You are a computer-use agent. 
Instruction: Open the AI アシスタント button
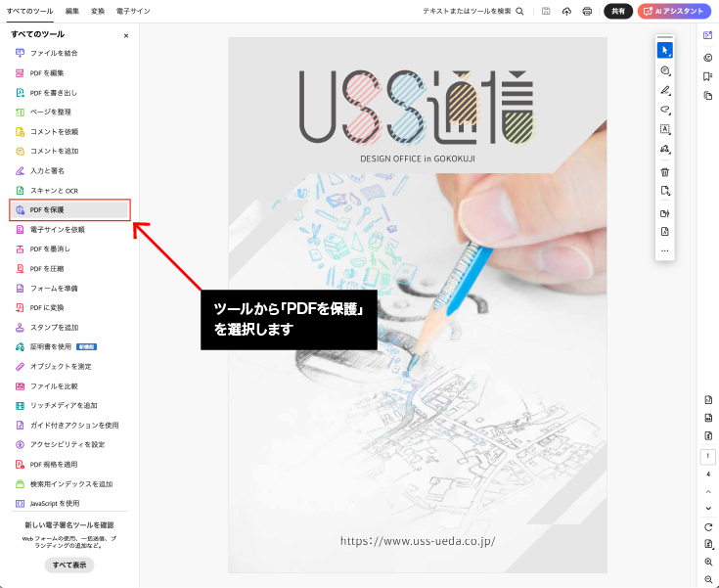(674, 11)
